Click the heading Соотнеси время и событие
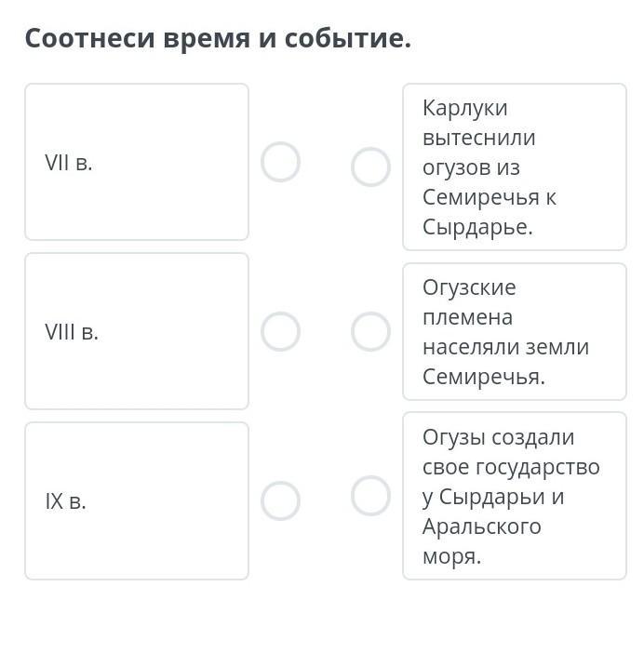This screenshot has height=653, width=644. pos(218,38)
